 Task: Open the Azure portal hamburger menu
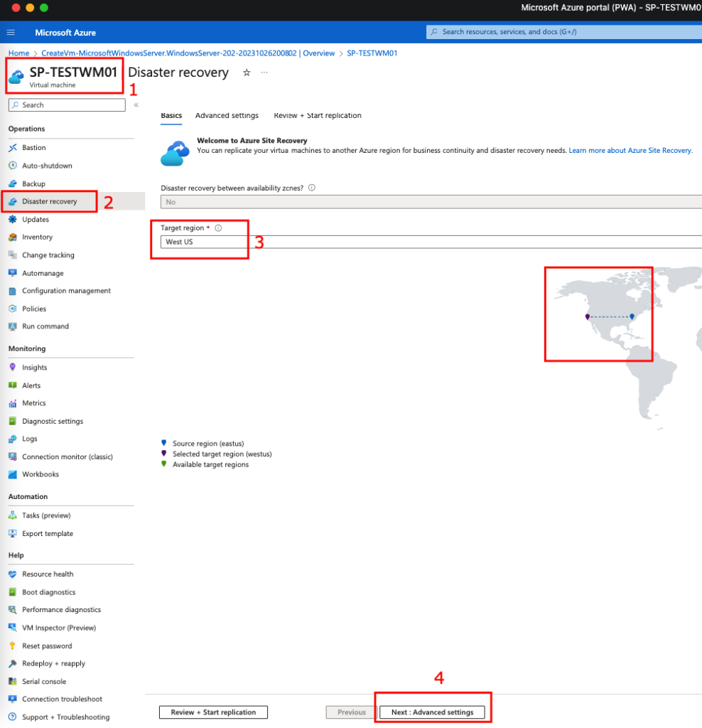pos(11,33)
